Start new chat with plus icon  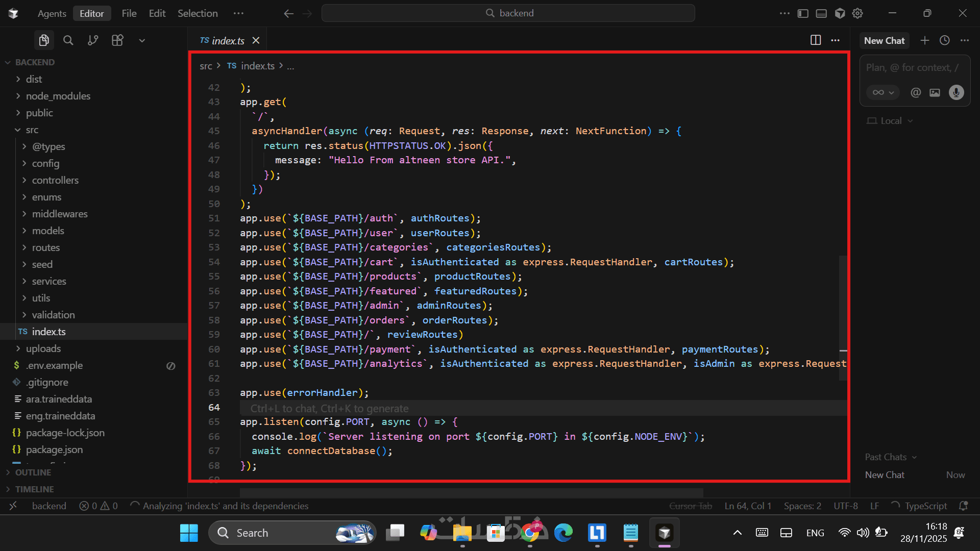click(925, 40)
